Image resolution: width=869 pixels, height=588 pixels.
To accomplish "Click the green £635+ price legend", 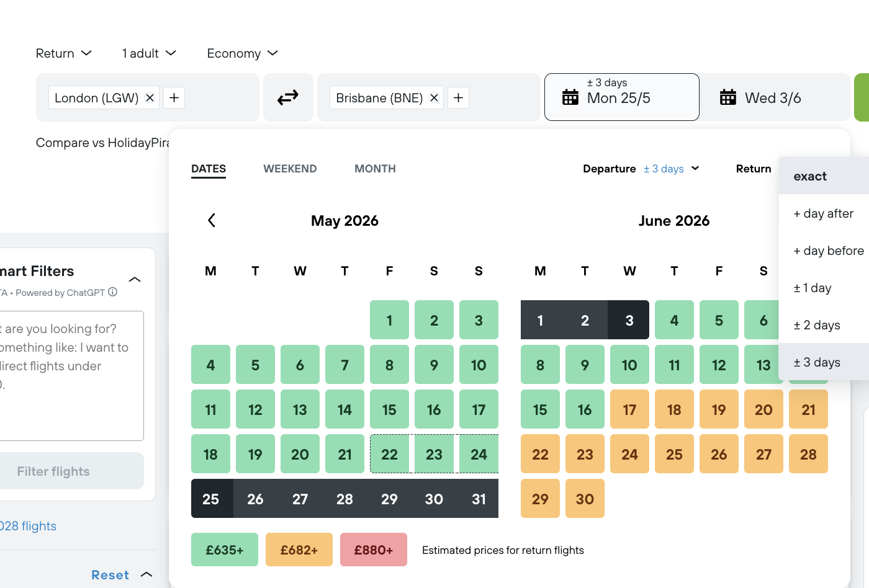I will click(225, 550).
